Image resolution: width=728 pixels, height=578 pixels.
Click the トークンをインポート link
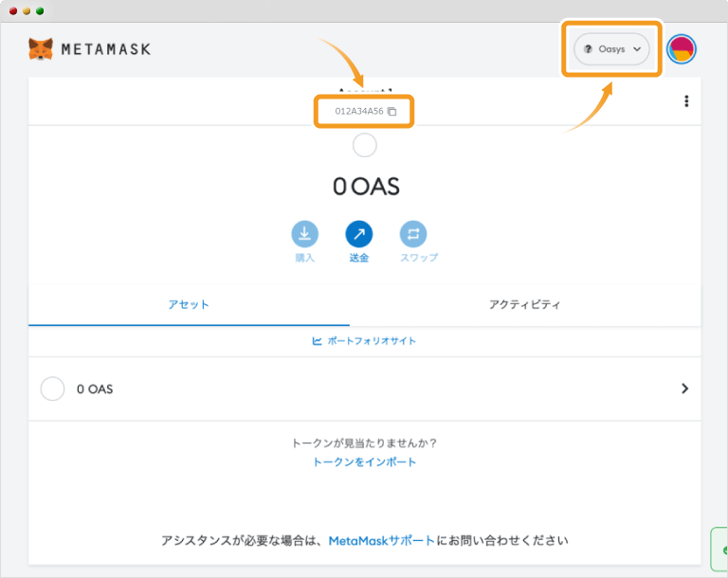pos(364,462)
